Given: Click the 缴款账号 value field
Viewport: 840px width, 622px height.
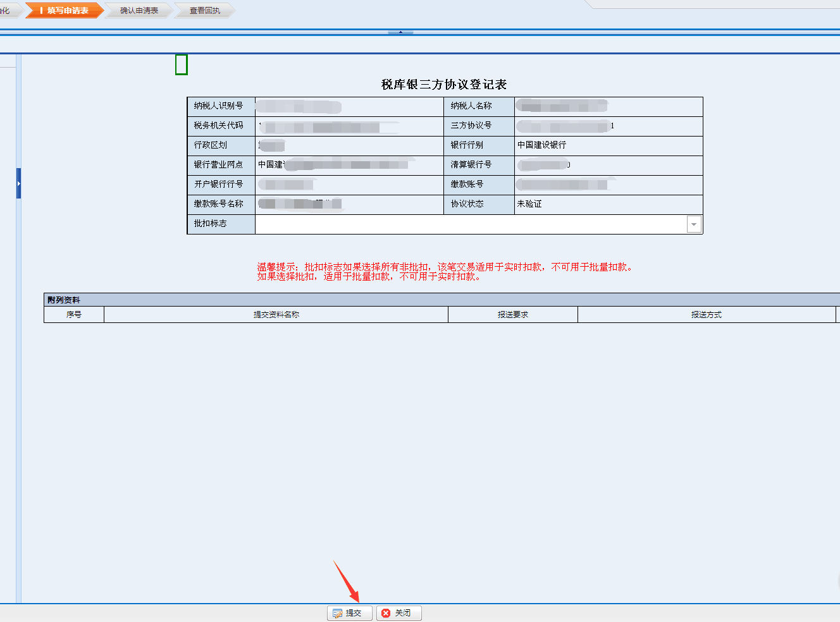Looking at the screenshot, I should coord(607,185).
